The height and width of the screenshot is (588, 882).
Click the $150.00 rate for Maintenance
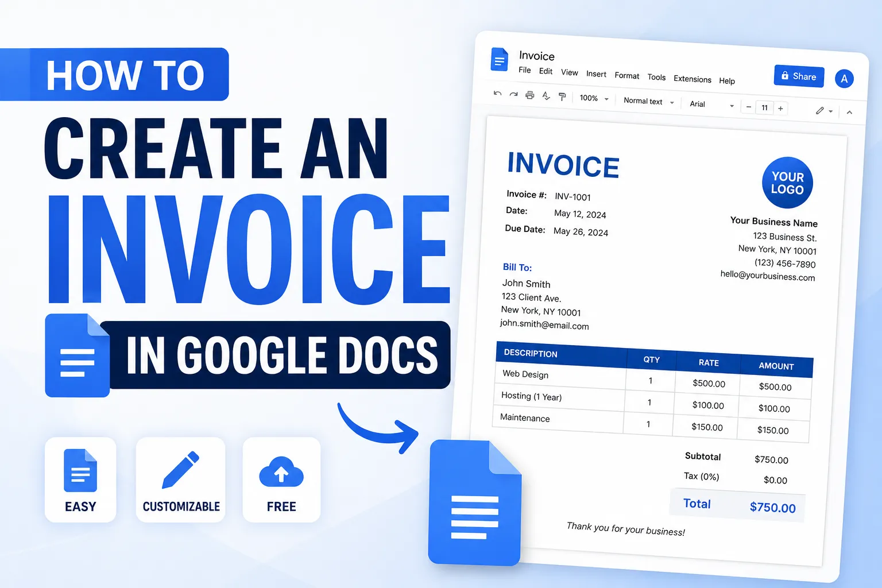[x=707, y=427]
